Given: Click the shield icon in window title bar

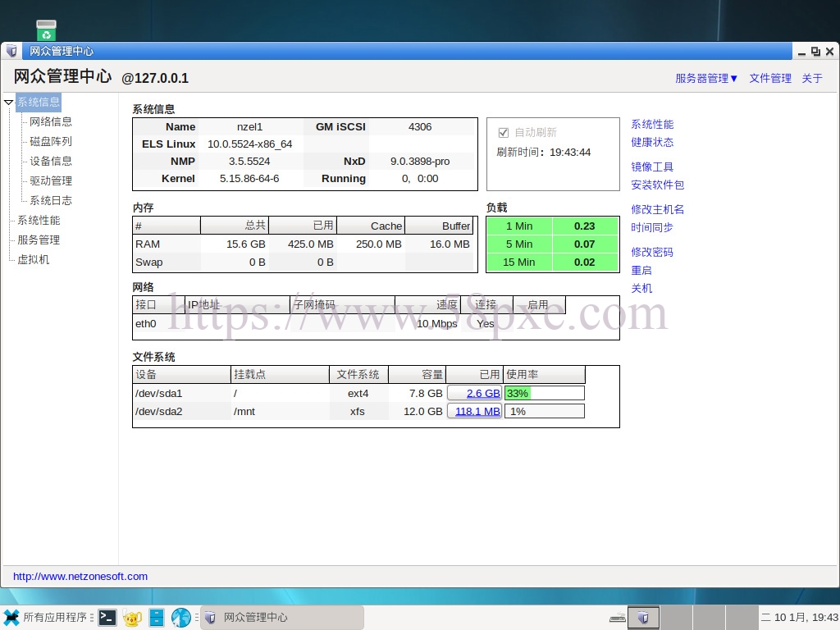Looking at the screenshot, I should point(11,51).
